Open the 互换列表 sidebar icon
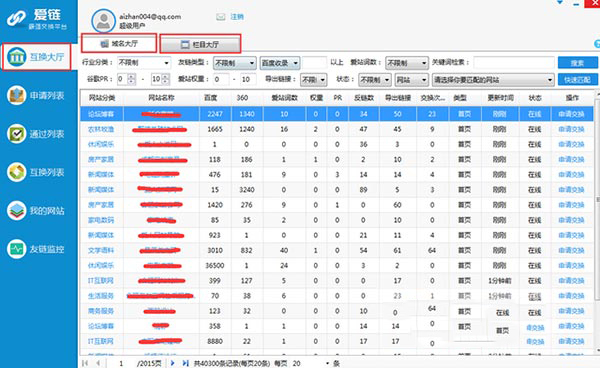 tap(16, 172)
